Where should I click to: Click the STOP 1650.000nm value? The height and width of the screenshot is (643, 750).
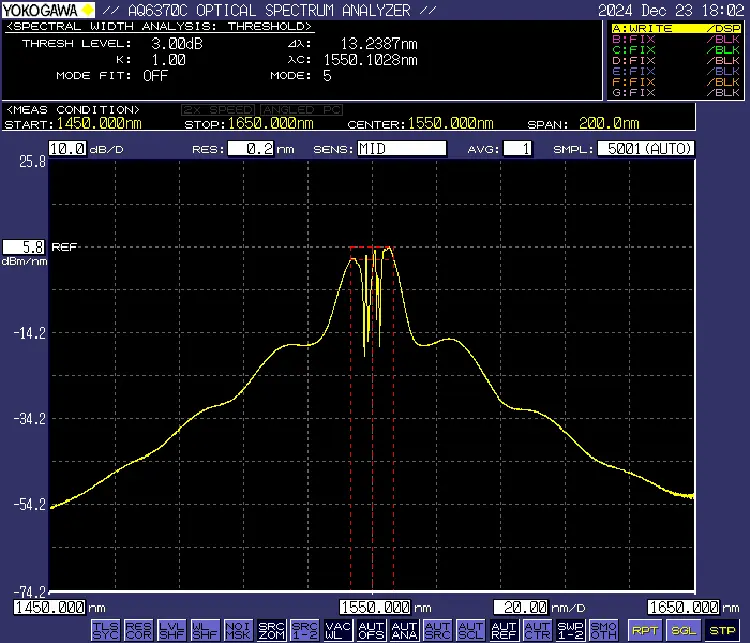coord(270,123)
